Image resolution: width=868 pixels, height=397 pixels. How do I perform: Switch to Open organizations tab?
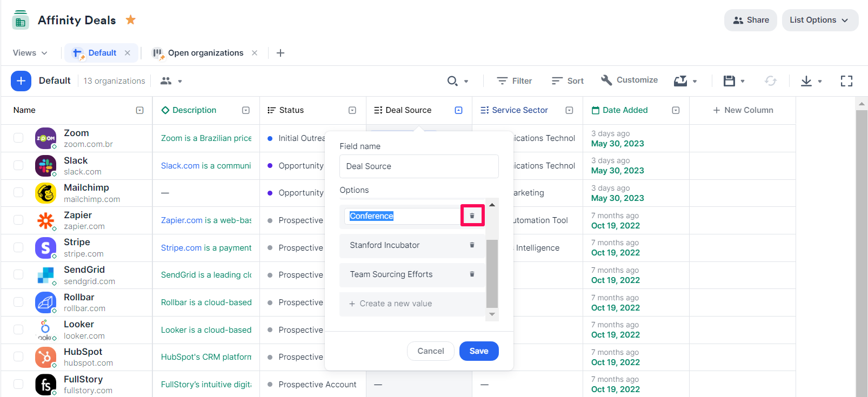click(x=205, y=53)
